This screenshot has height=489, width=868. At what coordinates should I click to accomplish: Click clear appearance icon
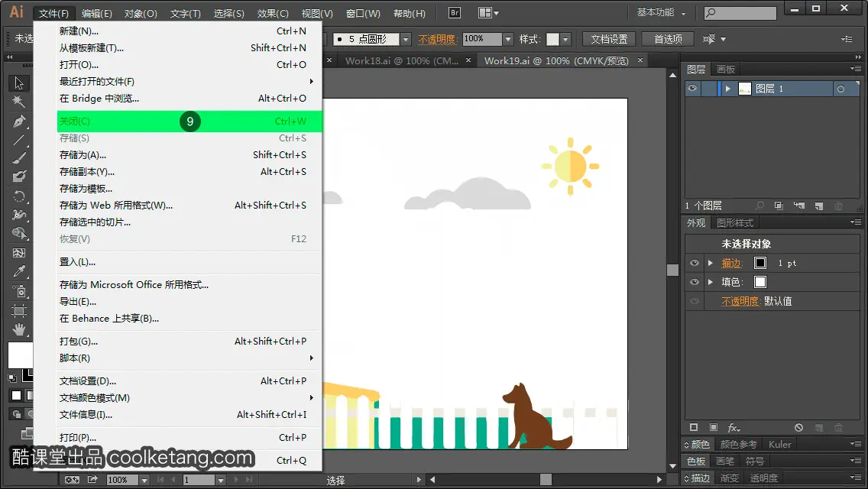click(798, 428)
